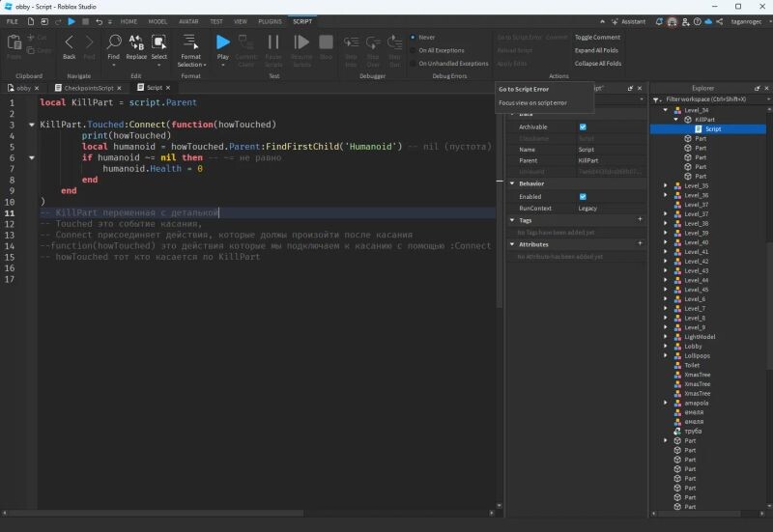Click the Replace tool icon
The width and height of the screenshot is (773, 532).
(x=136, y=44)
